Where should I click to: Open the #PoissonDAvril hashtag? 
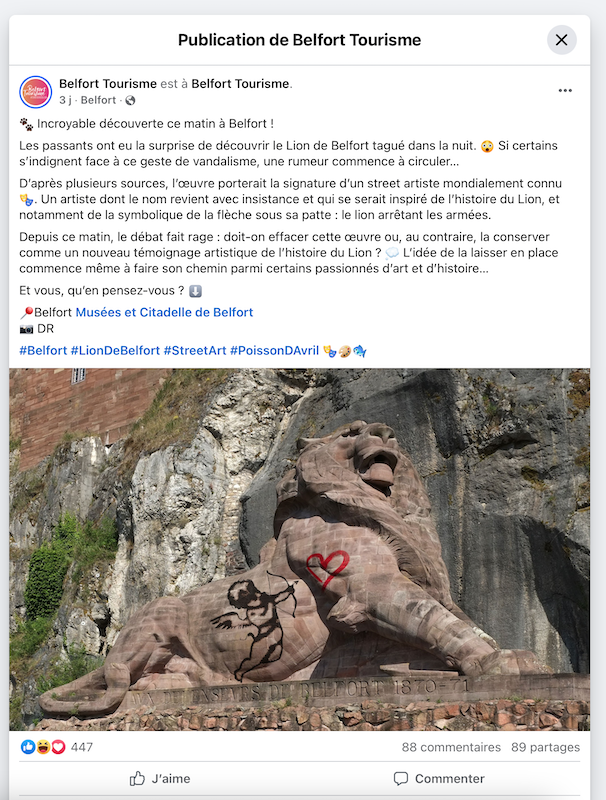click(274, 351)
